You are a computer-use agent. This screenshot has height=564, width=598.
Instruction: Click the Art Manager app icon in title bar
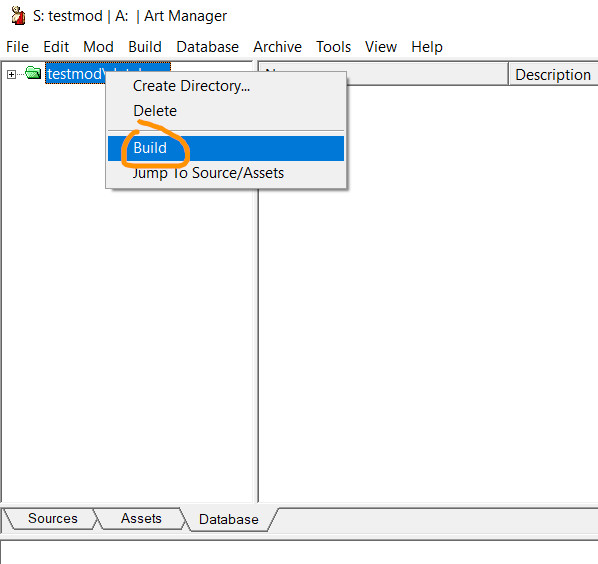tap(18, 16)
